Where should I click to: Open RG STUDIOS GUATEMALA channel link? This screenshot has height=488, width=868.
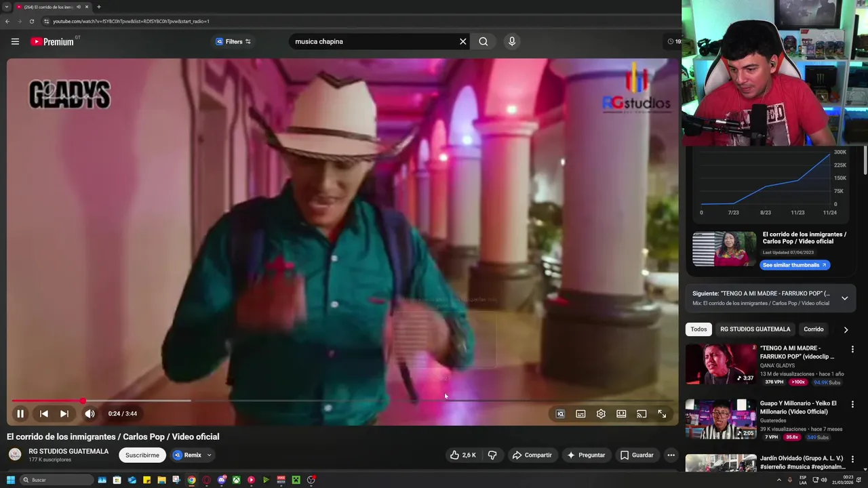(x=68, y=451)
